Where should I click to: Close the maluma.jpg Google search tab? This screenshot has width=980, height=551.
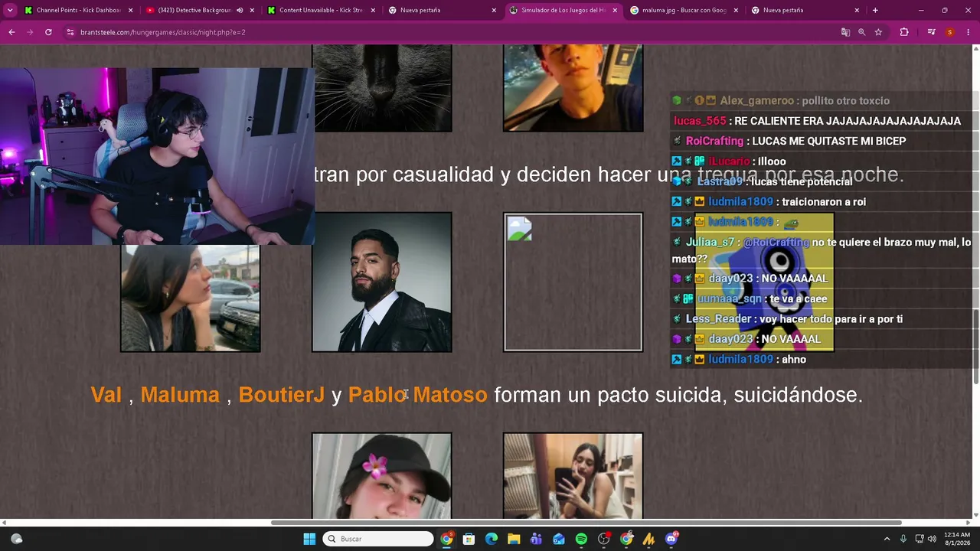[x=735, y=10]
